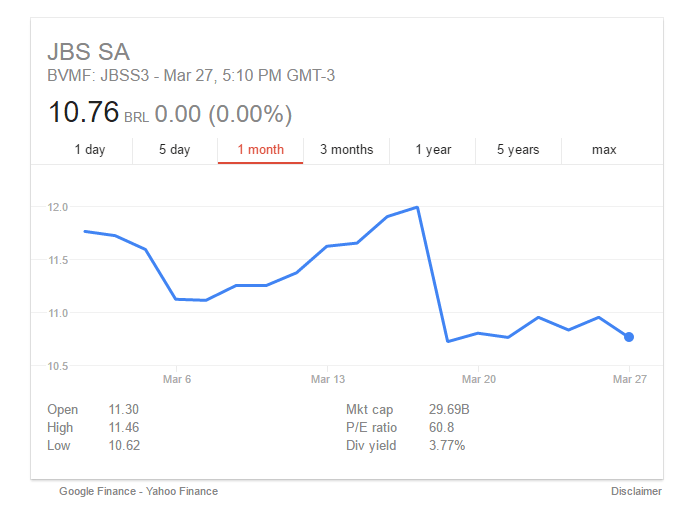Image resolution: width=692 pixels, height=508 pixels.
Task: Open the 5 years chart
Action: (x=518, y=150)
